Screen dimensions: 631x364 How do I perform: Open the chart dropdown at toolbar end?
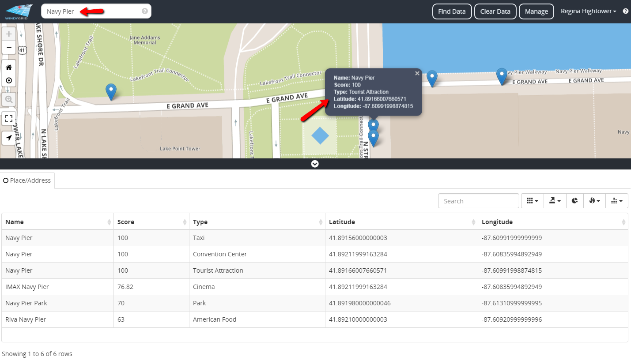pyautogui.click(x=617, y=201)
